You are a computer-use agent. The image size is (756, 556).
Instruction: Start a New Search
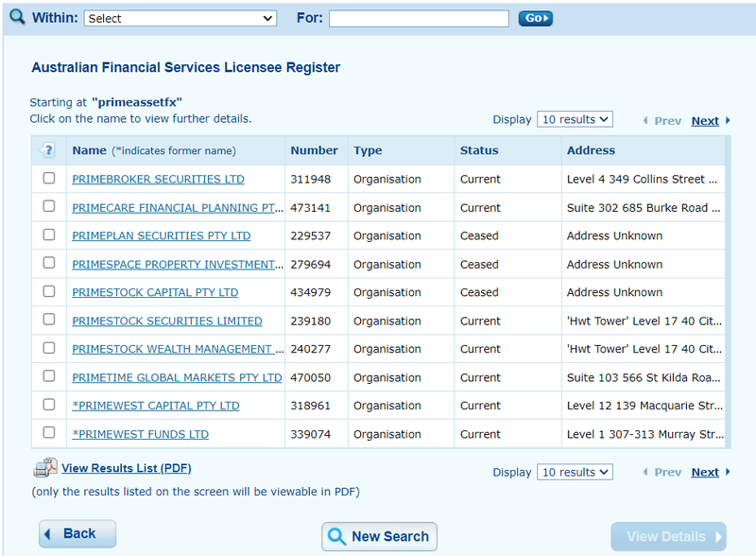(380, 536)
